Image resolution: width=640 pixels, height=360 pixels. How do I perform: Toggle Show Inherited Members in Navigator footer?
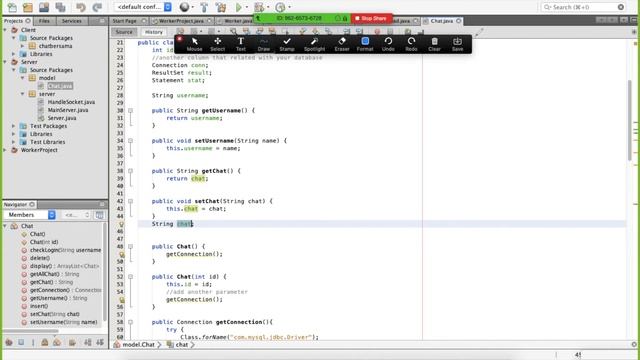coord(9,342)
